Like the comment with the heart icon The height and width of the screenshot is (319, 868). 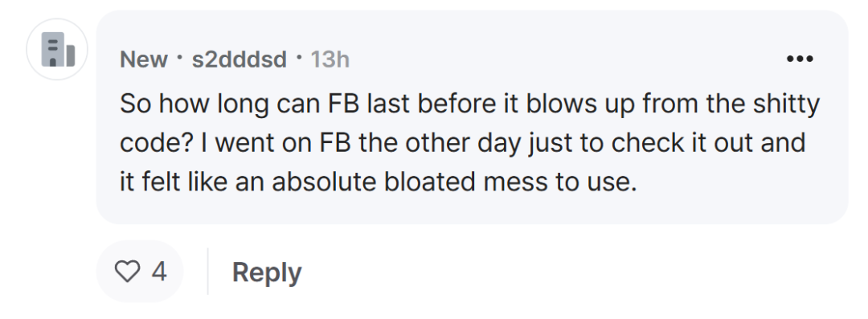[127, 272]
